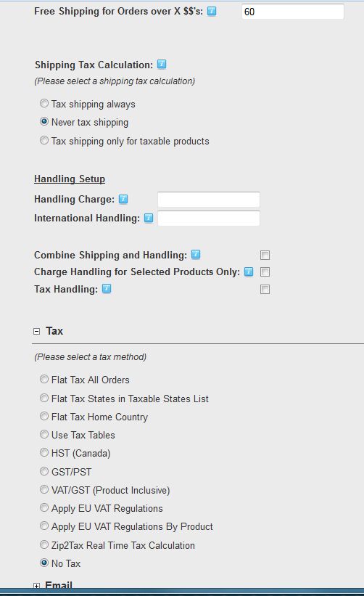Click the Free Shipping amount field

(293, 12)
